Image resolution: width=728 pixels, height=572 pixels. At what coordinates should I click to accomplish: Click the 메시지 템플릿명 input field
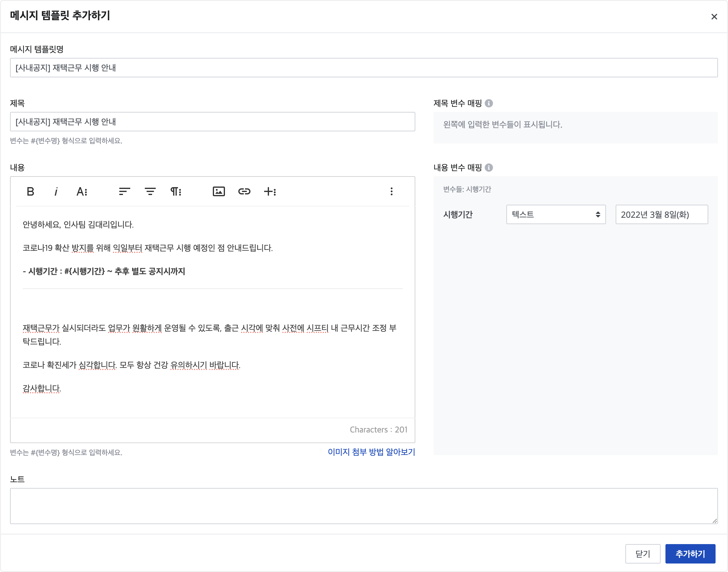click(x=364, y=68)
